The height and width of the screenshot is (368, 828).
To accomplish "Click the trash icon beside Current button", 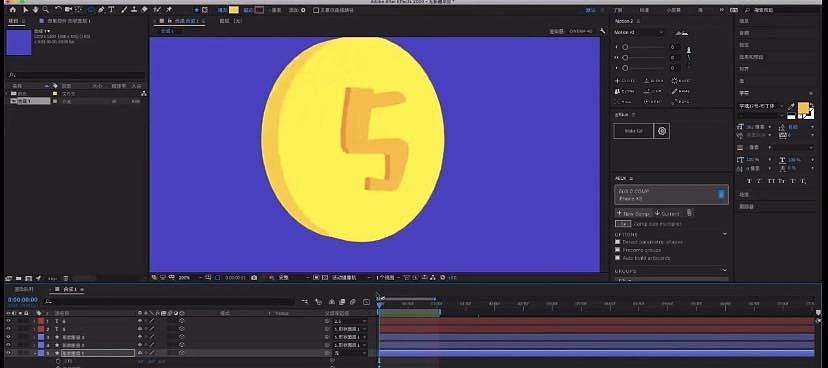I will click(689, 213).
